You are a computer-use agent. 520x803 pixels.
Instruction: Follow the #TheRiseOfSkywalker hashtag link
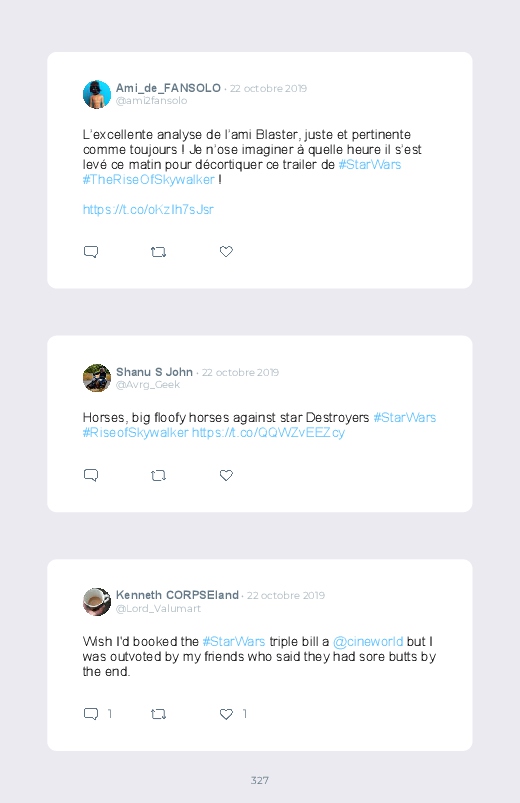coord(149,180)
